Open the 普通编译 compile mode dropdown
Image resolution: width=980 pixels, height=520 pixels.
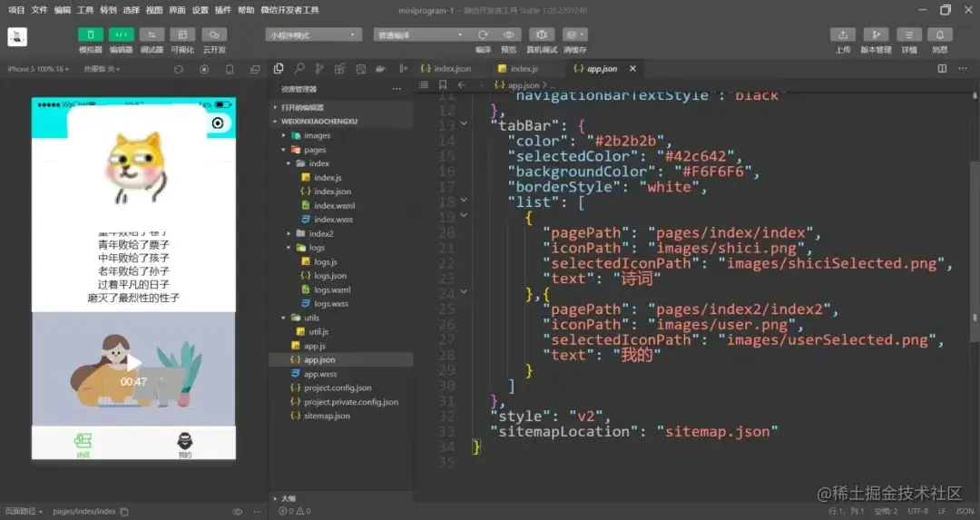pyautogui.click(x=421, y=35)
